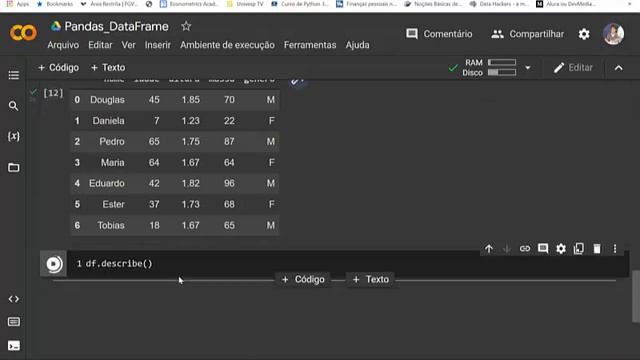The image size is (640, 360).
Task: Click the Disco usage bar
Action: pos(502,73)
